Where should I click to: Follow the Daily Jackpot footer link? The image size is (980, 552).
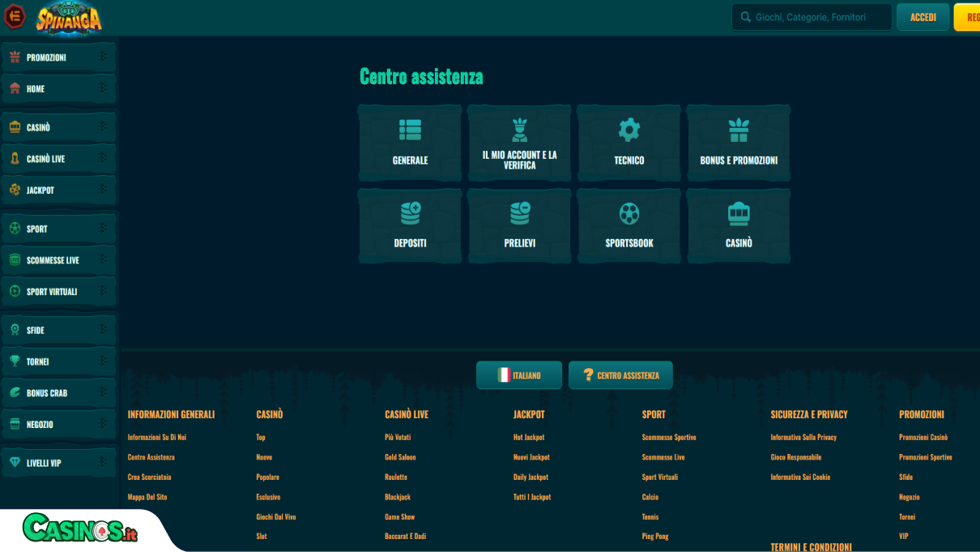tap(530, 477)
